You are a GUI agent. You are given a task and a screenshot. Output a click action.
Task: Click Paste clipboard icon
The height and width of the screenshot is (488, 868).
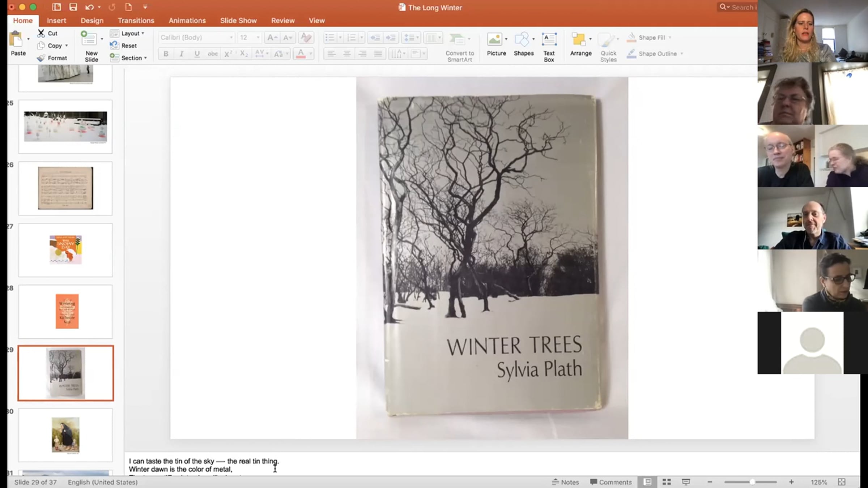click(16, 39)
